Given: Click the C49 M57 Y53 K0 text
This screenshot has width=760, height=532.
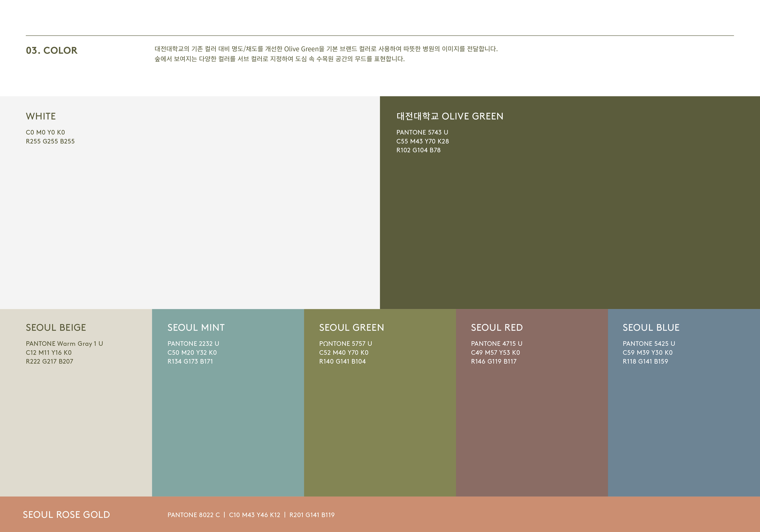Looking at the screenshot, I should 495,352.
